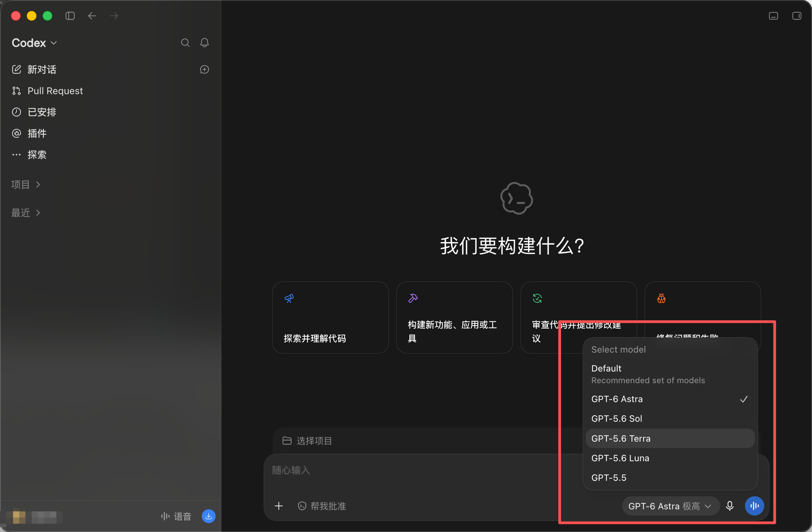
Task: Expand the 项目 section
Action: coord(26,185)
